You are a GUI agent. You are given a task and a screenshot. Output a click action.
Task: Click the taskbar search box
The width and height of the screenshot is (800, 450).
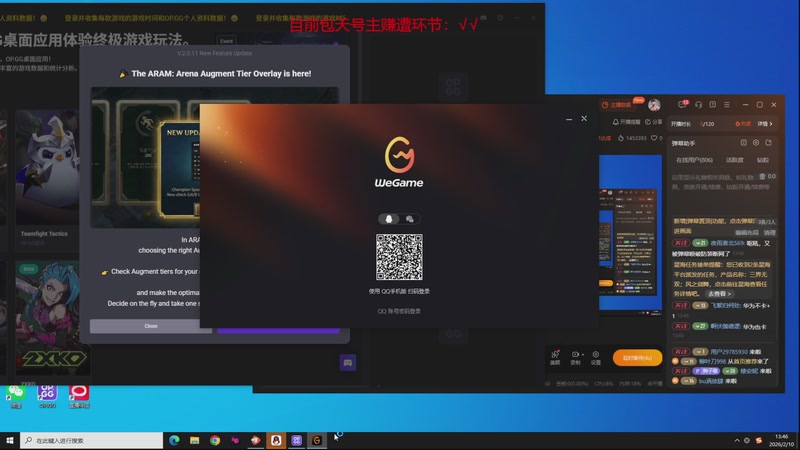point(92,440)
